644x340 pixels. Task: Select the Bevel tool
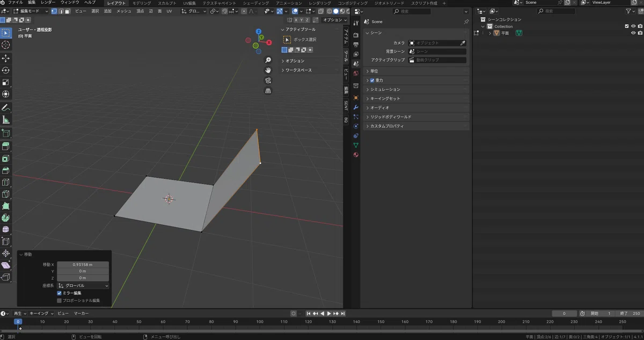point(6,170)
